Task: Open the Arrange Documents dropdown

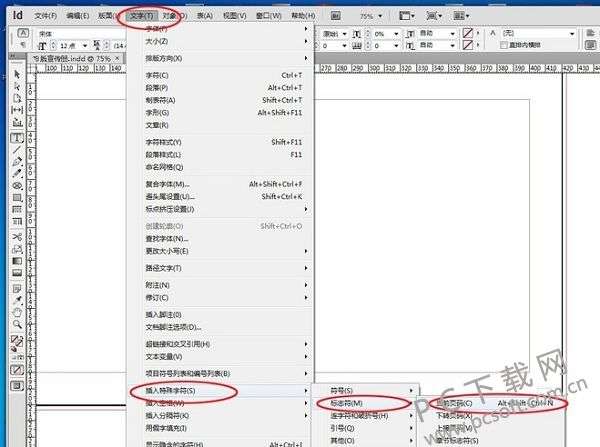Action: pyautogui.click(x=461, y=16)
